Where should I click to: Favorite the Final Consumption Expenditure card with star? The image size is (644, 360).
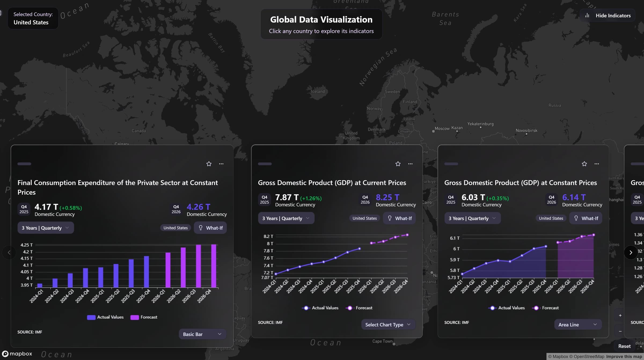click(x=209, y=164)
